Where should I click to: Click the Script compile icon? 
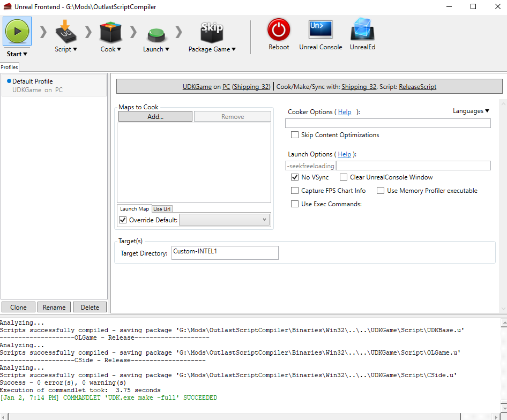pos(65,32)
